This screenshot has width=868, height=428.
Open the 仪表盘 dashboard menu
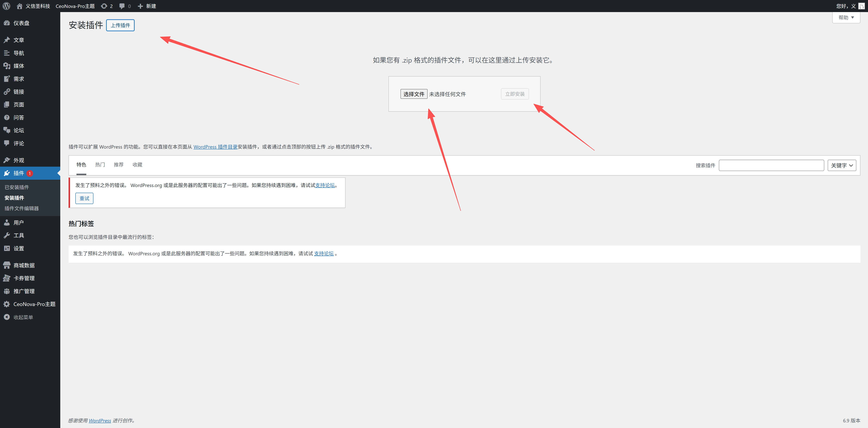(x=21, y=23)
